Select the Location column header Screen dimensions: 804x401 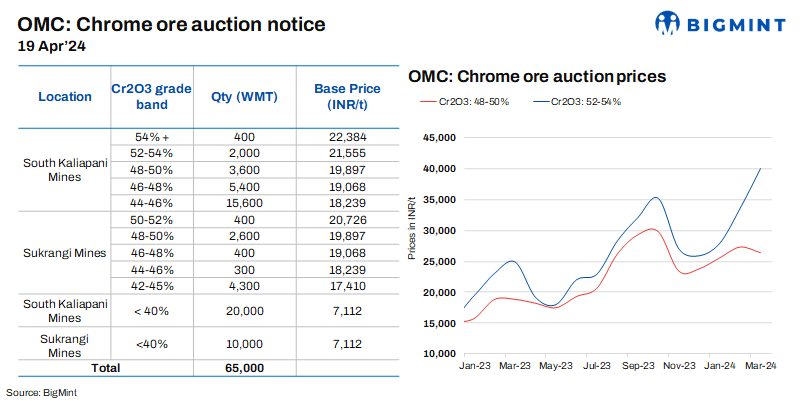tap(65, 97)
